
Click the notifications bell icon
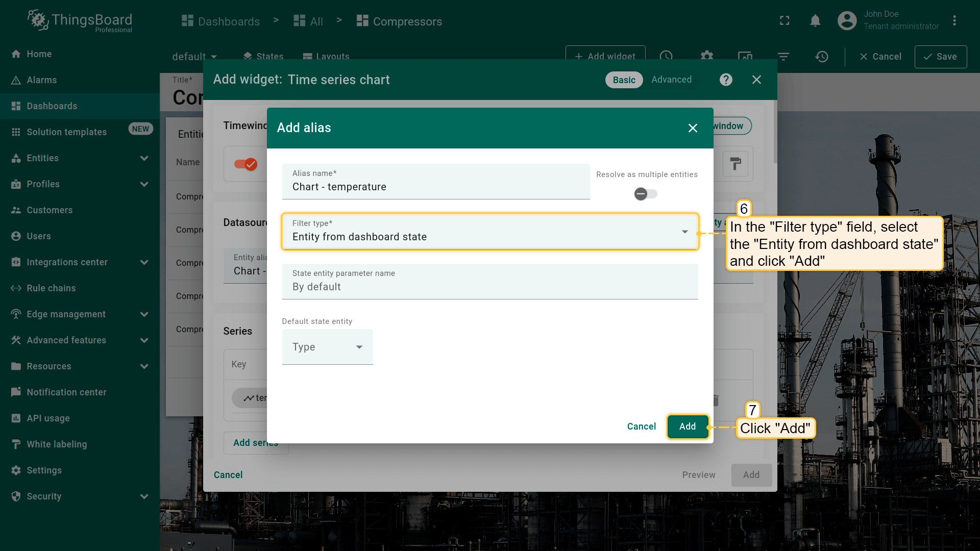pyautogui.click(x=815, y=20)
